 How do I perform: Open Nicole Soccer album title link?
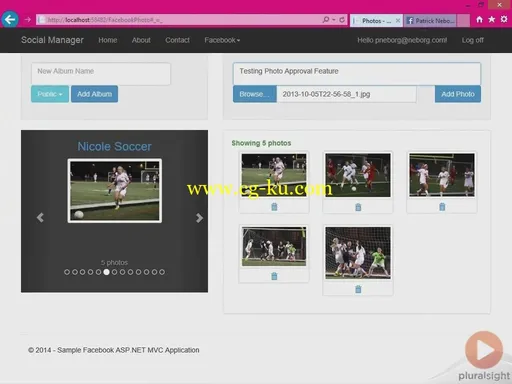114,146
